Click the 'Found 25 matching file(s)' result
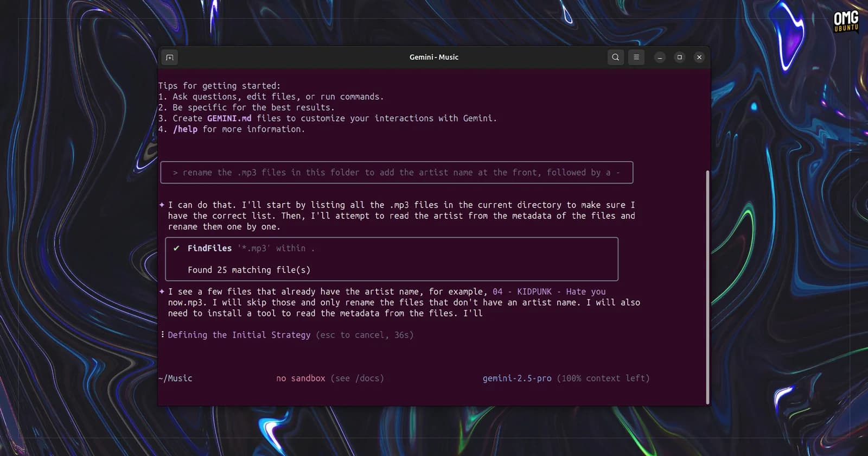Viewport: 868px width, 456px height. [x=249, y=270]
